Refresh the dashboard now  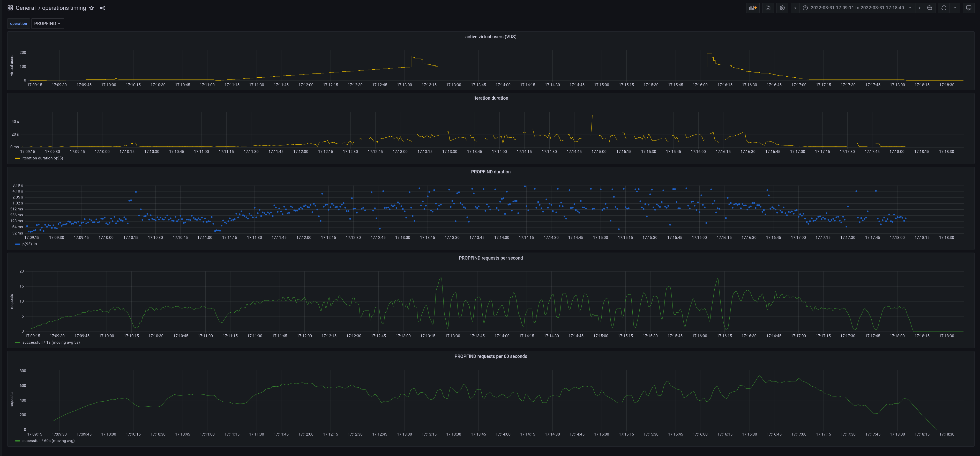pyautogui.click(x=944, y=8)
